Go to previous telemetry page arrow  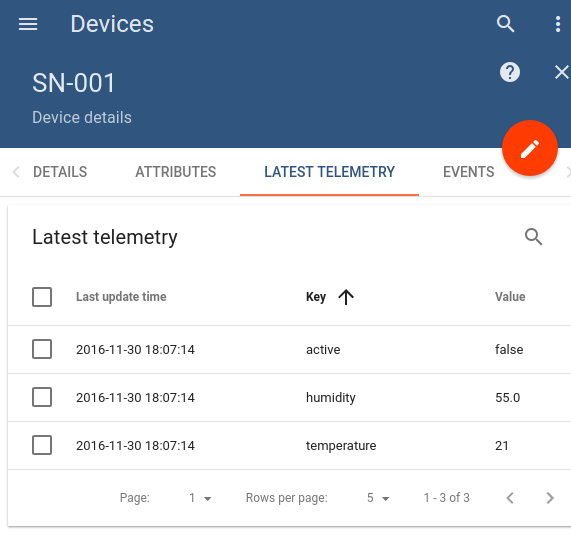510,498
